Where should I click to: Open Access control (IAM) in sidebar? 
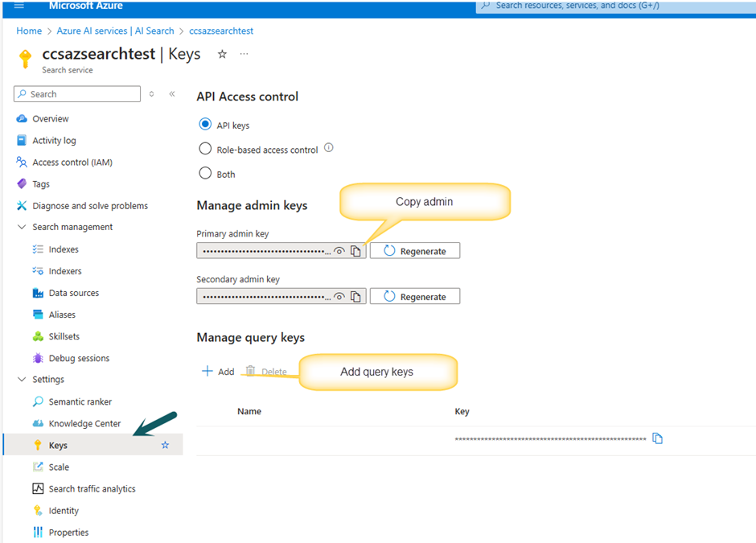pos(72,162)
